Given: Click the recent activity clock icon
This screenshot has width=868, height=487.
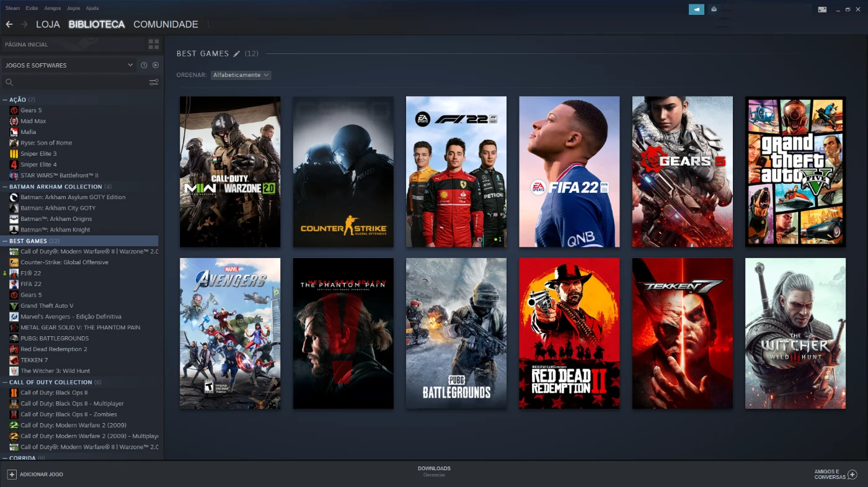Looking at the screenshot, I should pyautogui.click(x=144, y=65).
